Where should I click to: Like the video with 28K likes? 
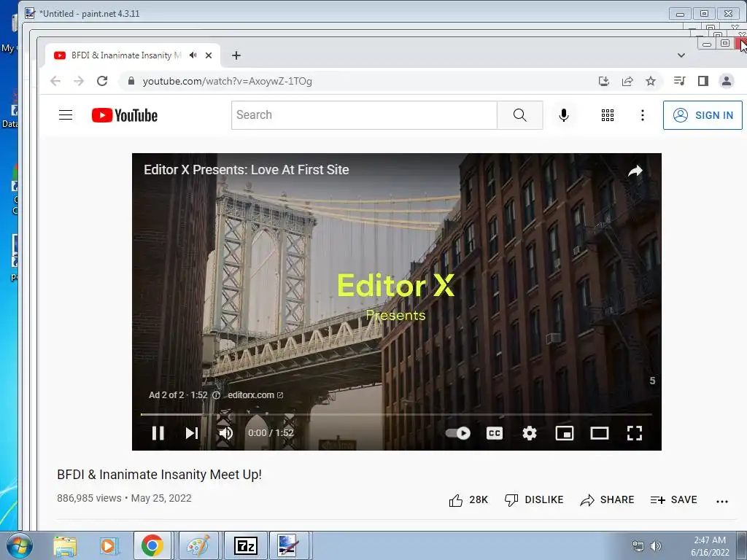468,500
